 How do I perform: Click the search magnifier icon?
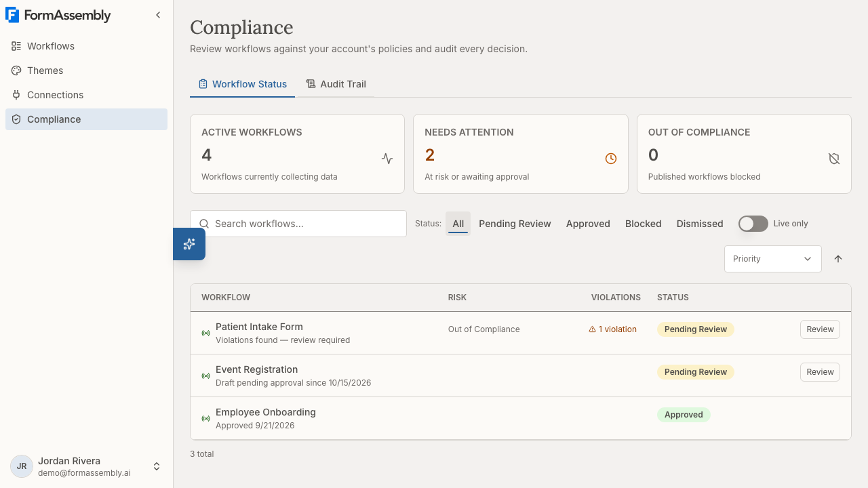point(204,224)
